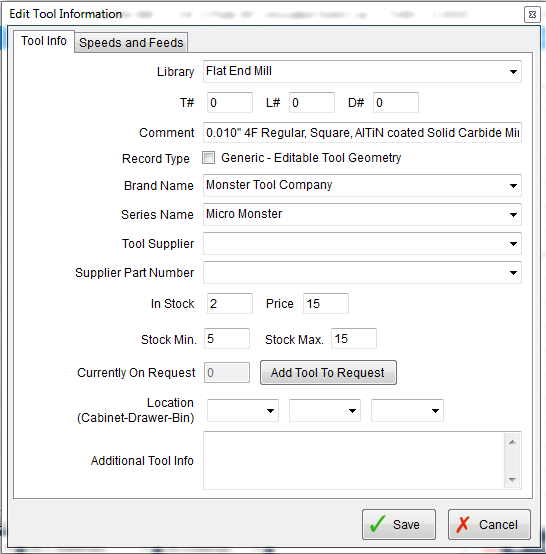Enable the Generic Editable Tool Geometry checkbox

pos(208,158)
